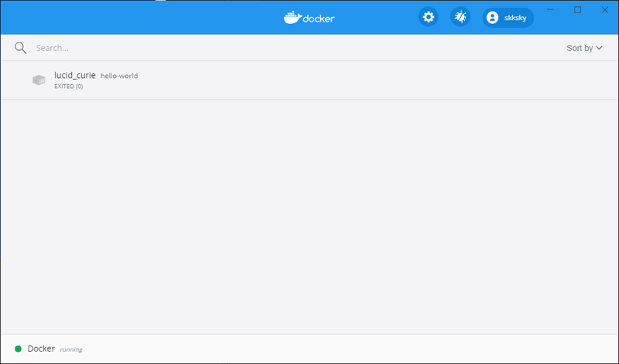Open the lucid_curie container name
Image resolution: width=619 pixels, height=364 pixels.
coord(75,75)
